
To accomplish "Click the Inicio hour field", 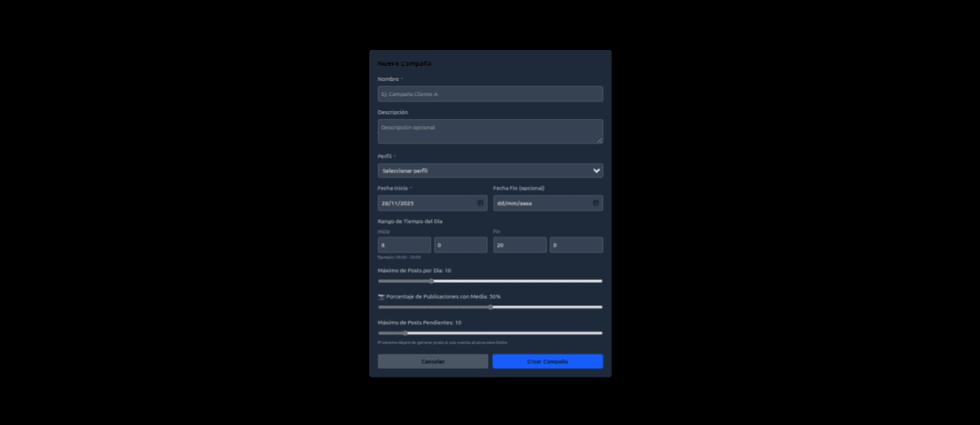I will click(x=404, y=245).
